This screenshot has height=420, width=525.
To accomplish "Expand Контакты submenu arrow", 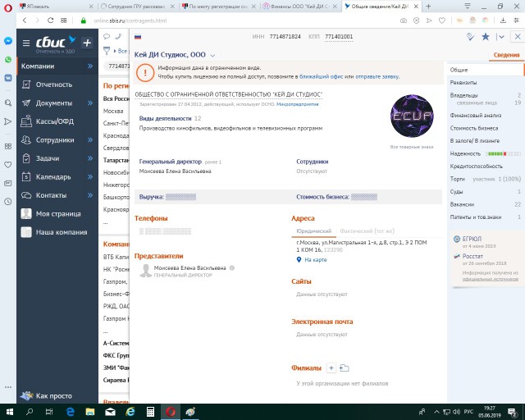I will pos(90,195).
